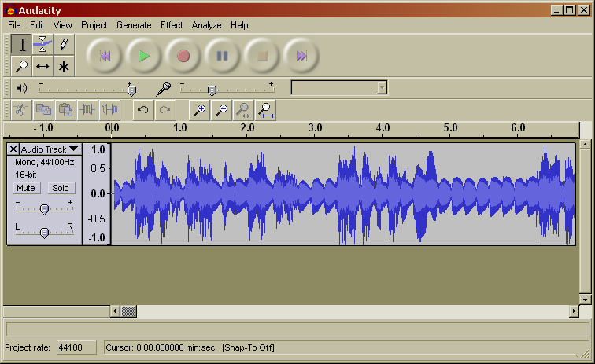
Task: Select the Draw pencil tool
Action: coord(64,45)
